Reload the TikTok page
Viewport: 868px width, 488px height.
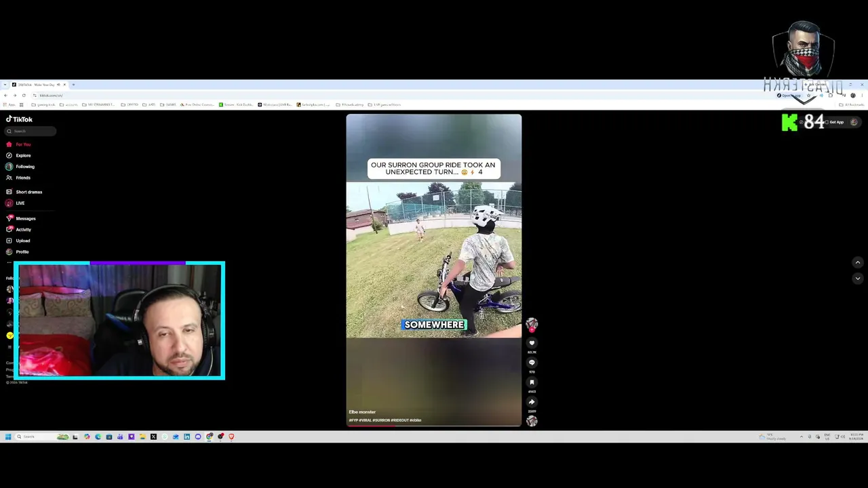(x=24, y=95)
